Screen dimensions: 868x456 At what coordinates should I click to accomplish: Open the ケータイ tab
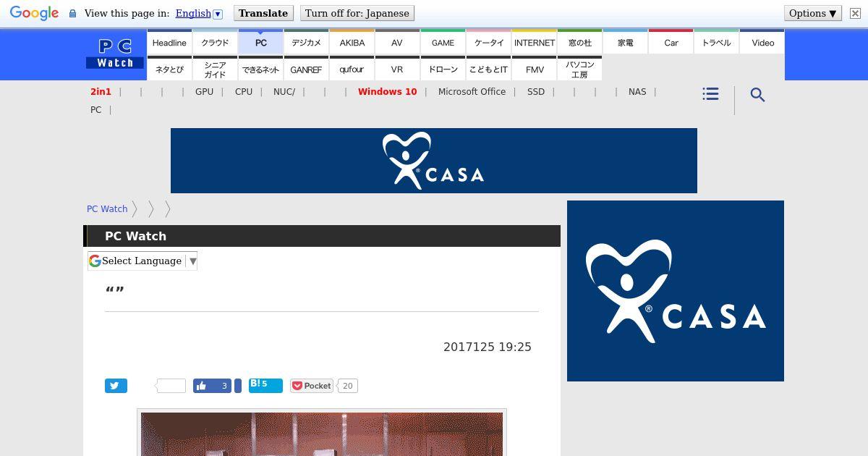489,42
